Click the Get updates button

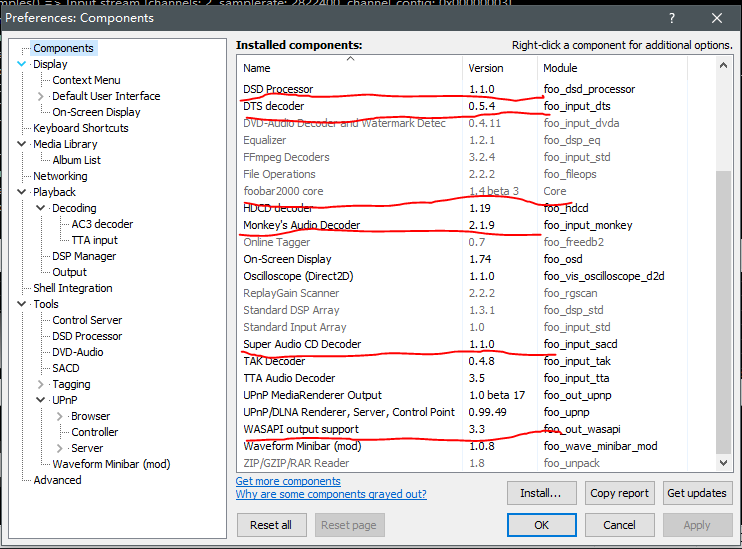(697, 493)
